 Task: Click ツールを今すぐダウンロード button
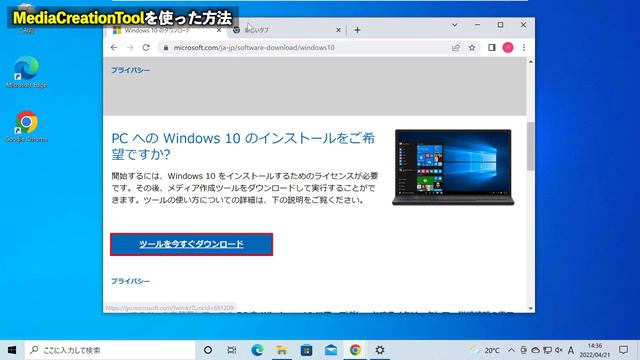pos(191,244)
